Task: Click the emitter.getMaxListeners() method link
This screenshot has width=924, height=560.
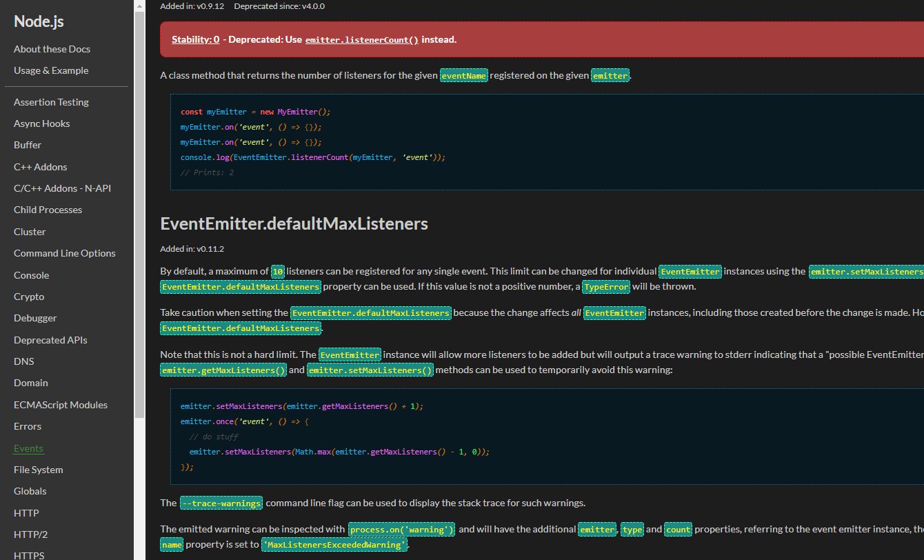Action: [x=223, y=370]
